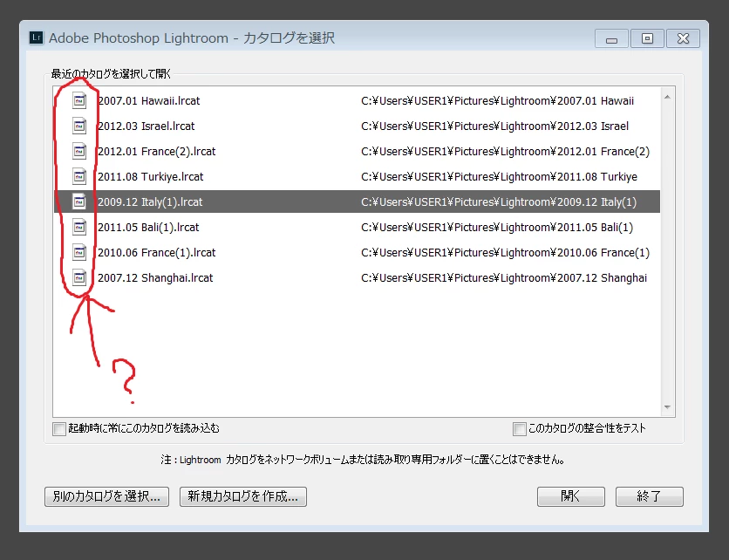Click the catalog icon beside 2012.01 France(2).lrcat
Viewport: 729px width, 560px height.
point(79,151)
